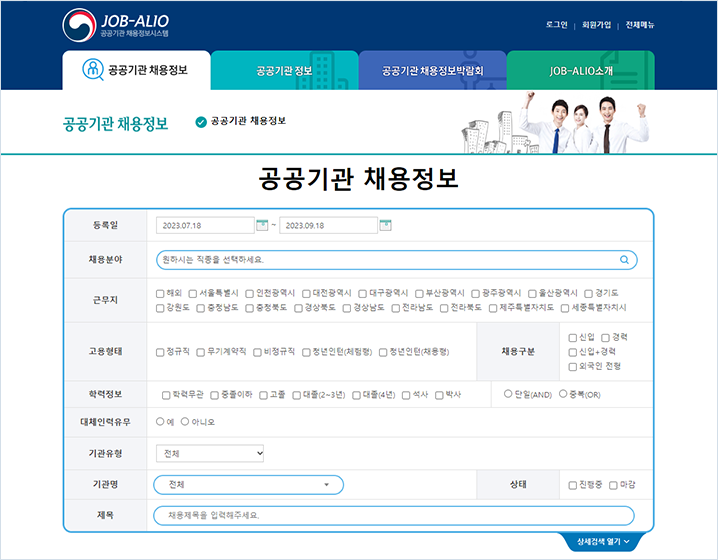Click the 로그인 link
Viewport: 718px width, 560px height.
click(557, 24)
